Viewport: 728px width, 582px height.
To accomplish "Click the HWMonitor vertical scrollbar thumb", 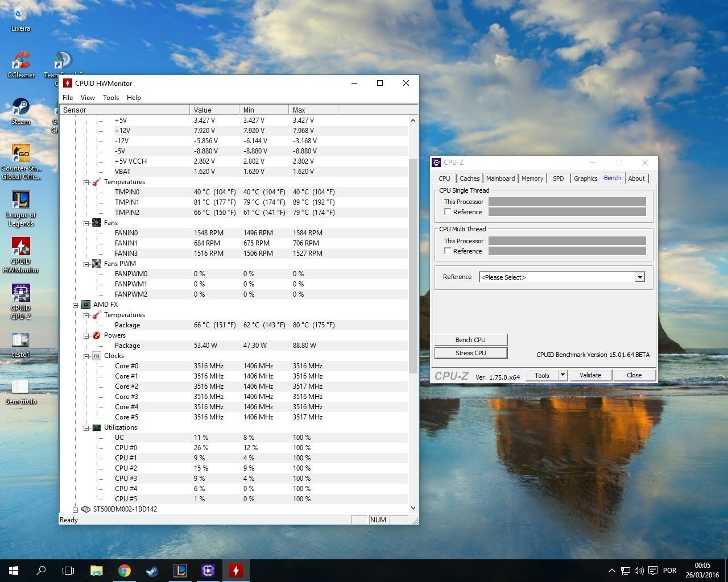I will point(413,266).
